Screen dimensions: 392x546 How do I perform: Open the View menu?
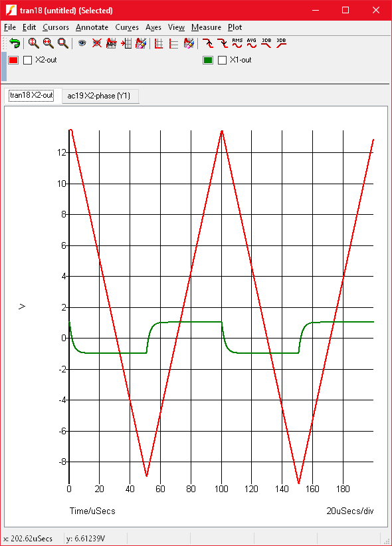tap(176, 27)
